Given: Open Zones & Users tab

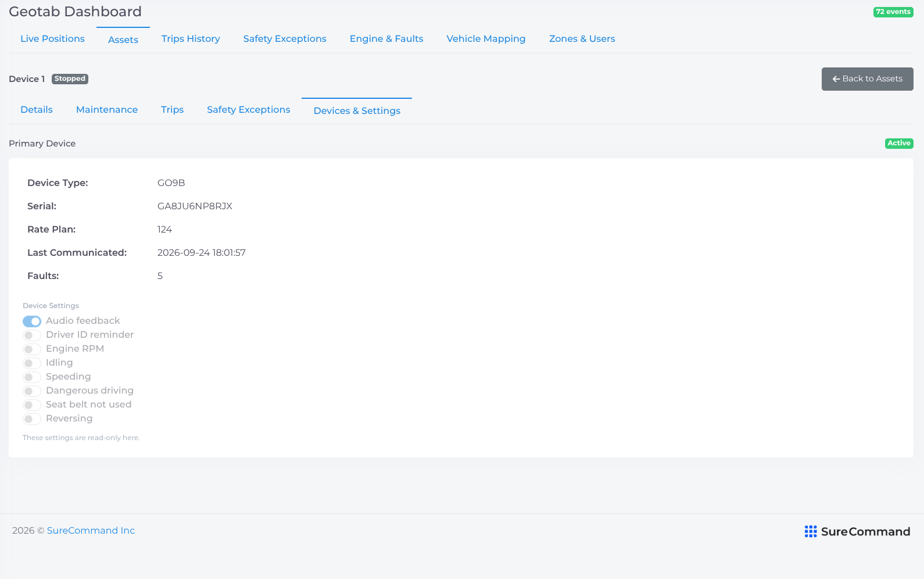Looking at the screenshot, I should (582, 39).
